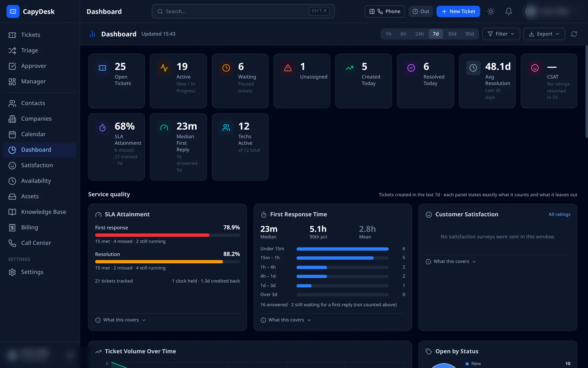The width and height of the screenshot is (588, 368).
Task: Open Availability page
Action: tap(40, 181)
